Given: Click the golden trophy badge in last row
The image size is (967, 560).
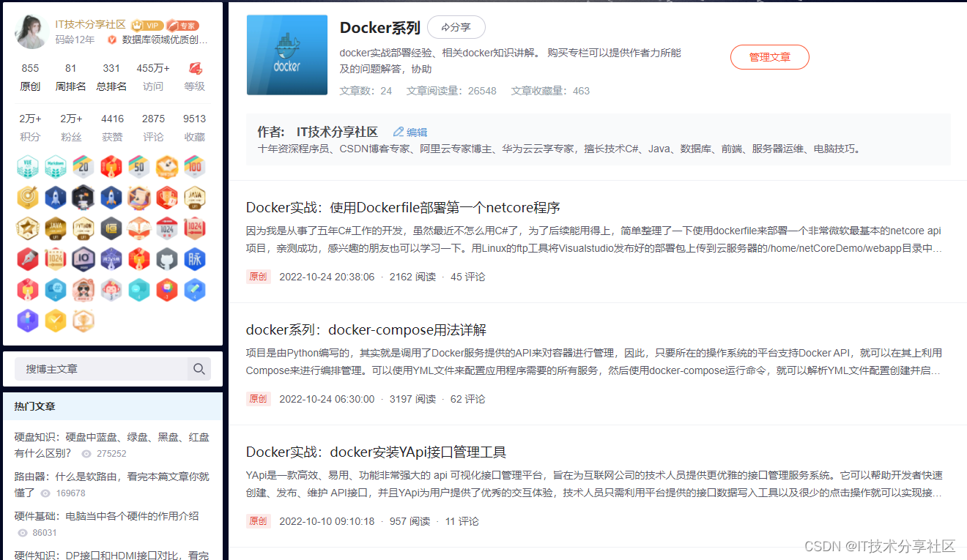Looking at the screenshot, I should point(84,321).
